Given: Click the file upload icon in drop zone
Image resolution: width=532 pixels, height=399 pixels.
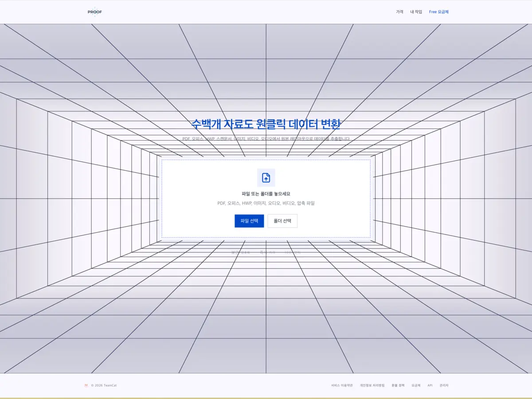Looking at the screenshot, I should pyautogui.click(x=266, y=178).
